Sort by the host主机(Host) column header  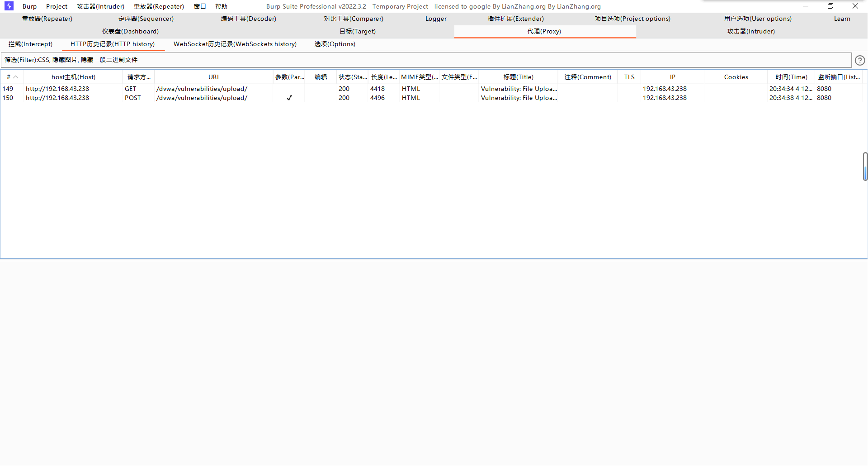point(73,77)
